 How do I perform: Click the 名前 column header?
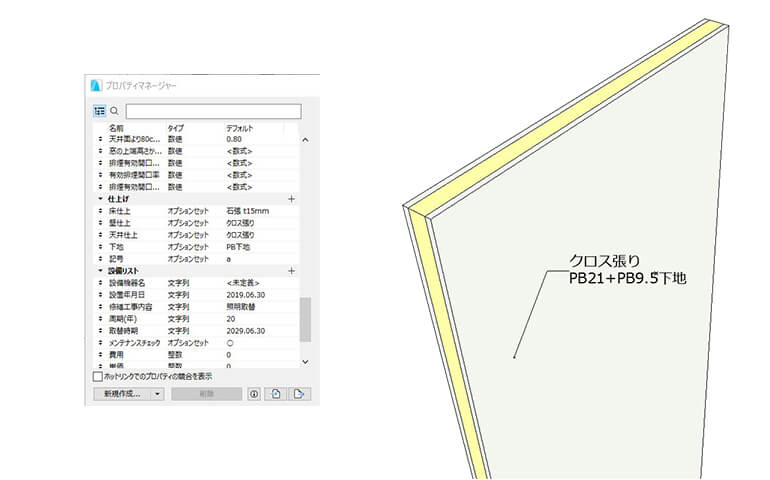(116, 129)
